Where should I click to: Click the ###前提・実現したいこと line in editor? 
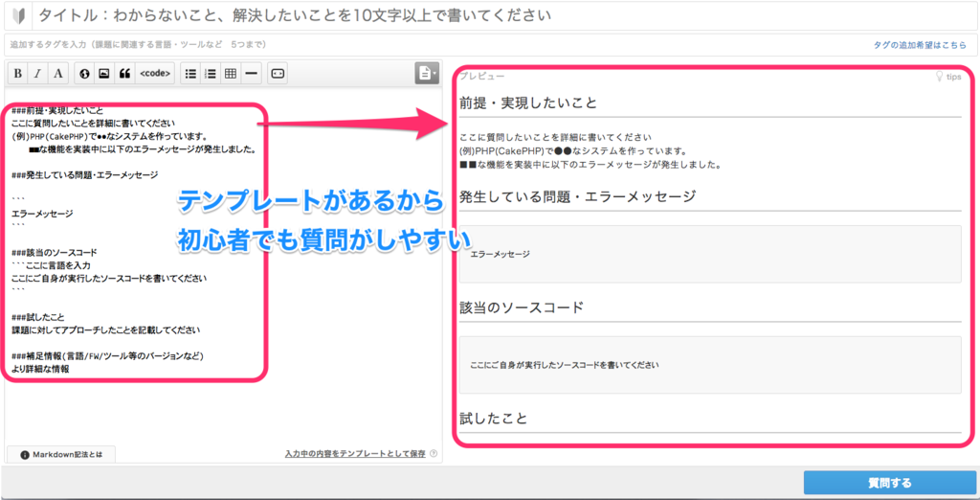point(57,111)
